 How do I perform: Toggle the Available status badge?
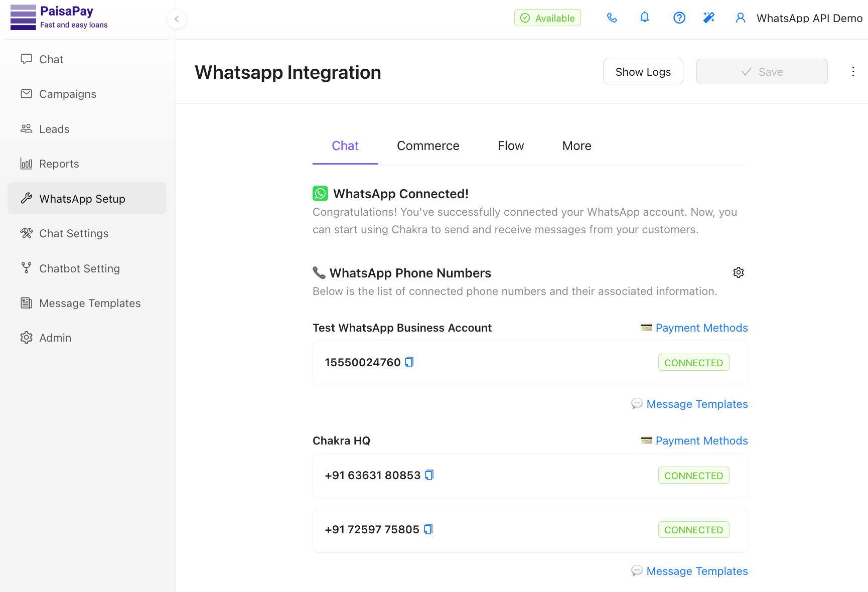click(547, 18)
